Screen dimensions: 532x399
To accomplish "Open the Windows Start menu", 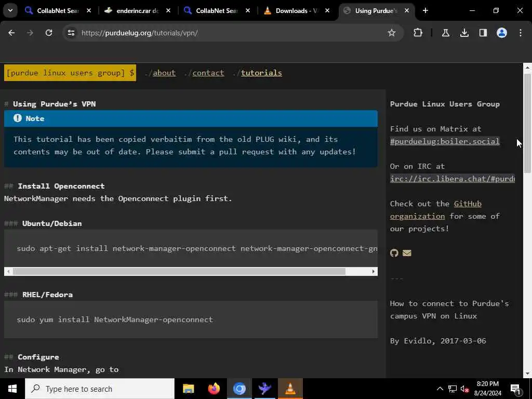I will [12, 389].
